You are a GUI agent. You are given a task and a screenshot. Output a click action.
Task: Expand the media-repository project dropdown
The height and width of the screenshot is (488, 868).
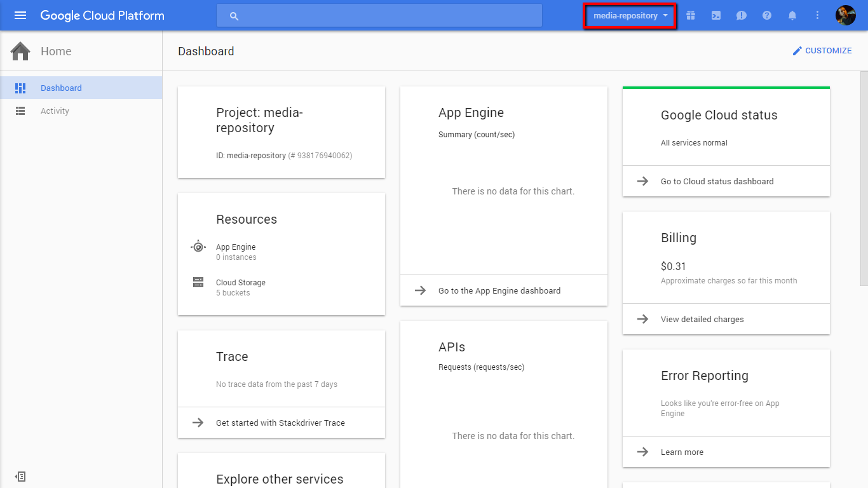(630, 16)
